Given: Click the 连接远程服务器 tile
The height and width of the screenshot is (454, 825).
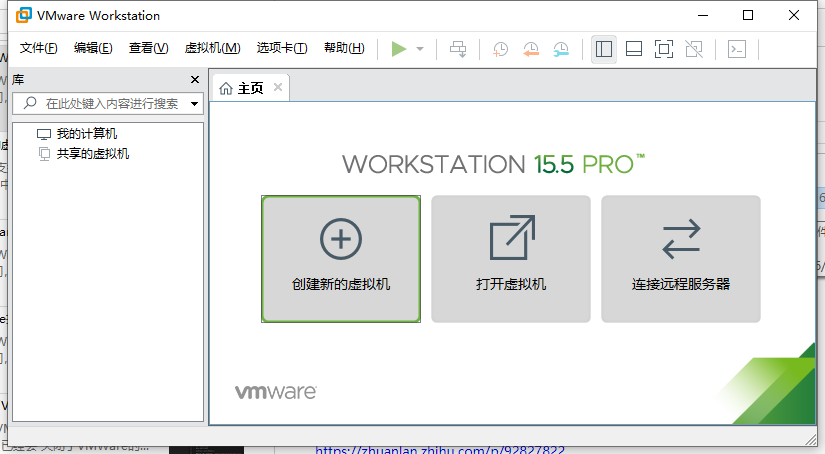Looking at the screenshot, I should click(681, 259).
